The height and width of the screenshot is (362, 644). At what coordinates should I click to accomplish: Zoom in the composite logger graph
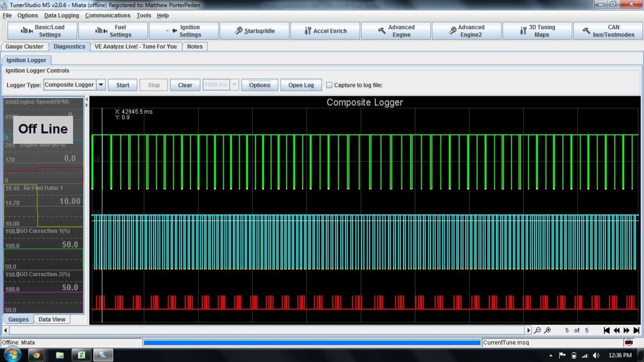(547, 330)
